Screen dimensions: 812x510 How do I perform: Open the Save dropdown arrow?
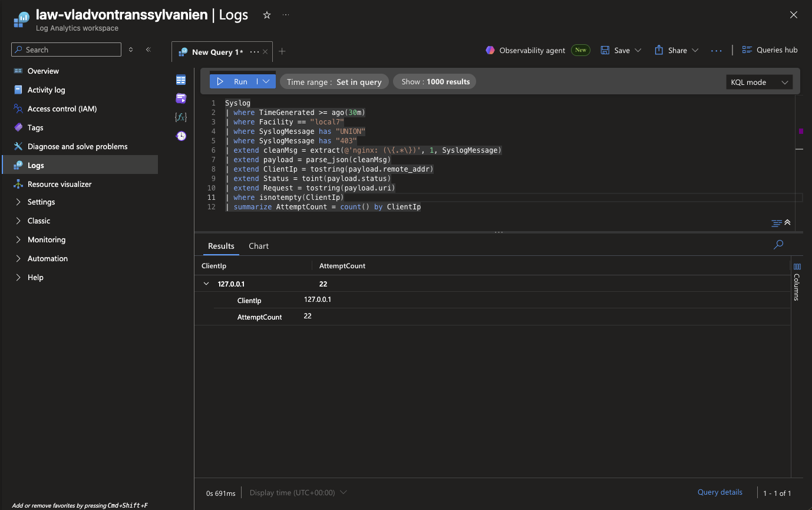pyautogui.click(x=638, y=50)
